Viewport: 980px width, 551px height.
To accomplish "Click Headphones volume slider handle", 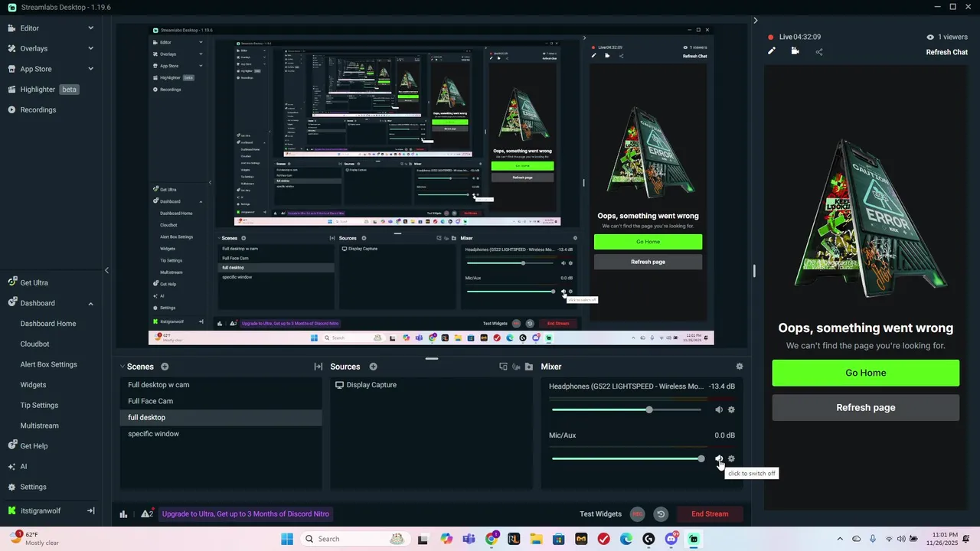I will click(x=649, y=410).
